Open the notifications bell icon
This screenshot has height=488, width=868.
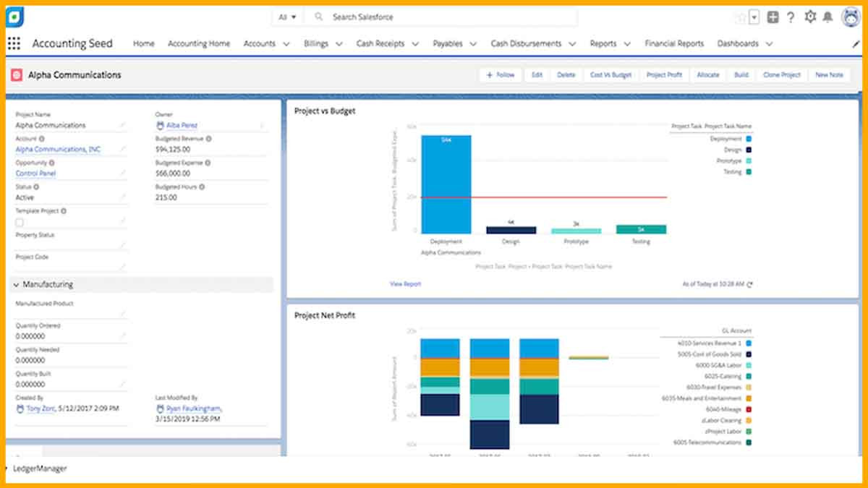pos(827,17)
